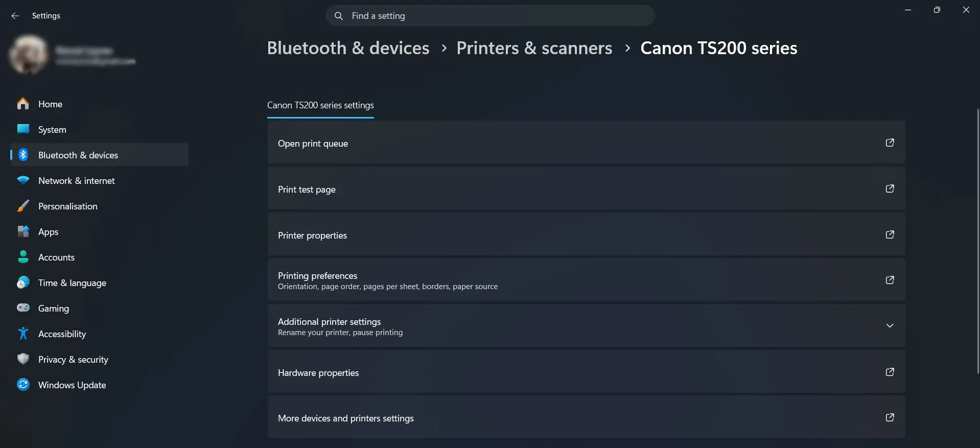
Task: Click the Gaming controller icon
Action: point(23,308)
